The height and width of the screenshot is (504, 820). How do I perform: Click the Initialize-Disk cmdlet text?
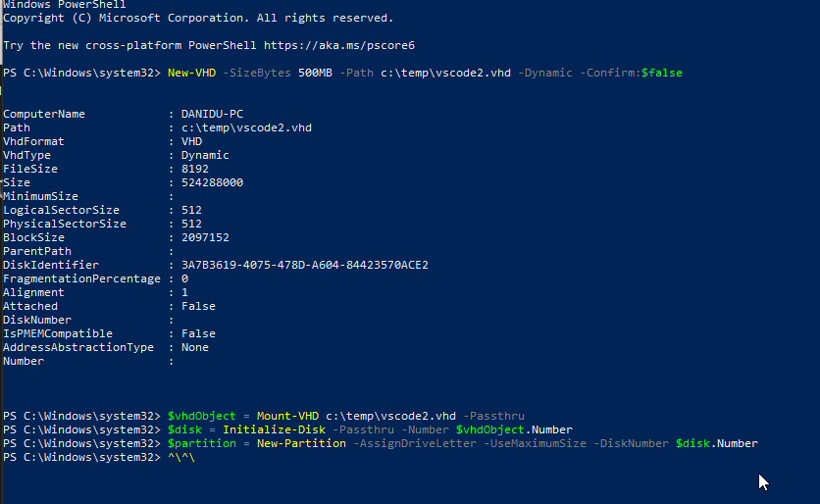(274, 429)
